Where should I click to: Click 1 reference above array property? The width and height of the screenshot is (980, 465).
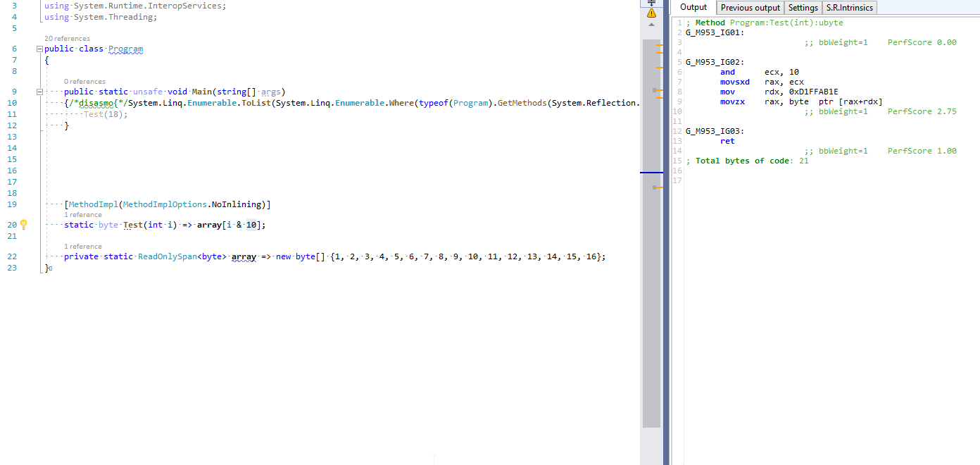point(83,247)
